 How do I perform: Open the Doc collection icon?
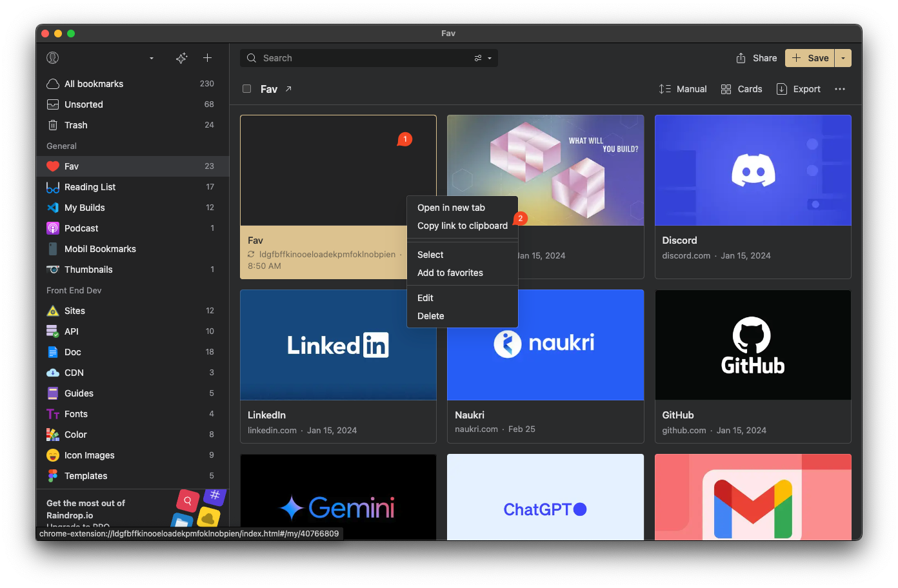tap(53, 352)
